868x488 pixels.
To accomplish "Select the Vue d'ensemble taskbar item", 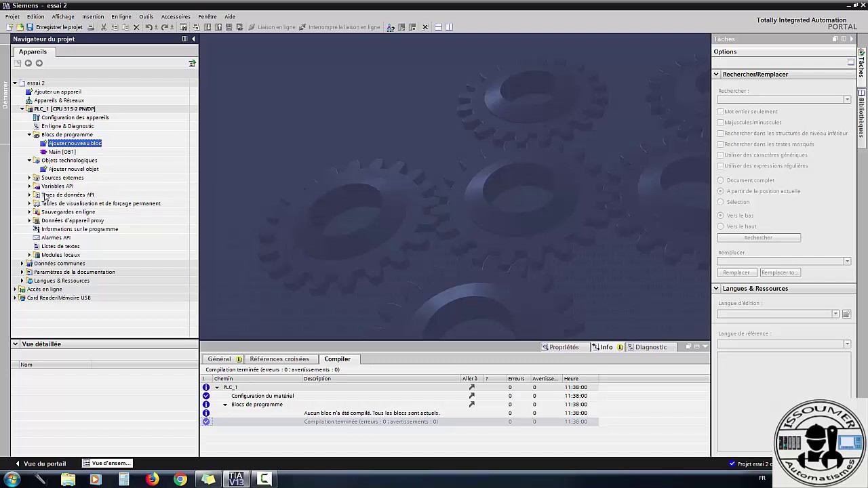I will pyautogui.click(x=106, y=464).
